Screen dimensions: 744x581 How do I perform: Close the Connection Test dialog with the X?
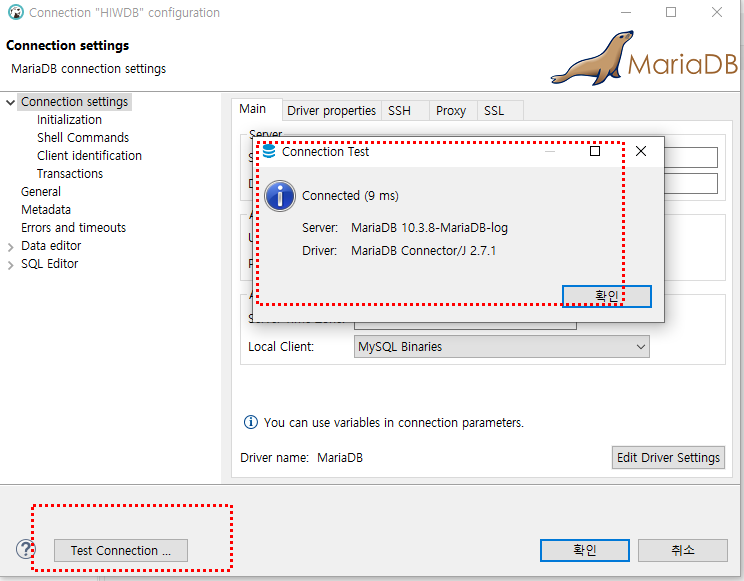(641, 151)
